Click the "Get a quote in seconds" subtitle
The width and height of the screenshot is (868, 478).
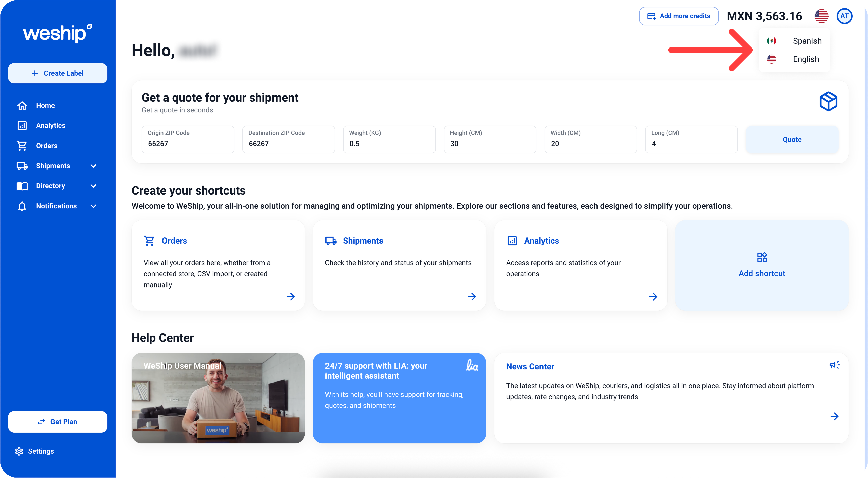tap(177, 110)
